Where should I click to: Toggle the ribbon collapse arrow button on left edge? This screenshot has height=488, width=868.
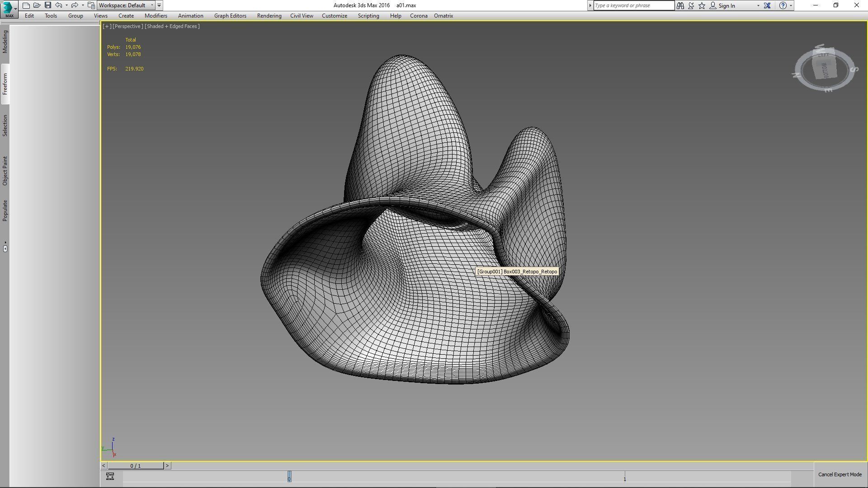5,248
